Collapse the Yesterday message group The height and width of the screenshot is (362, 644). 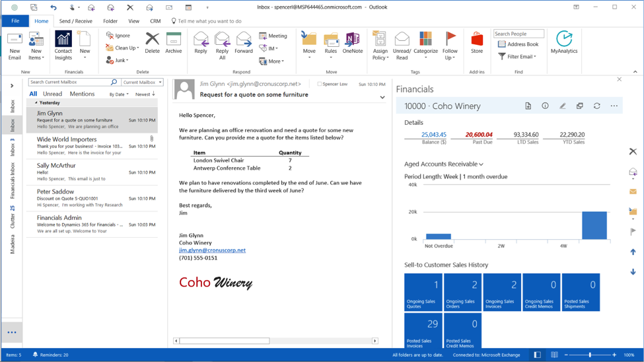36,103
